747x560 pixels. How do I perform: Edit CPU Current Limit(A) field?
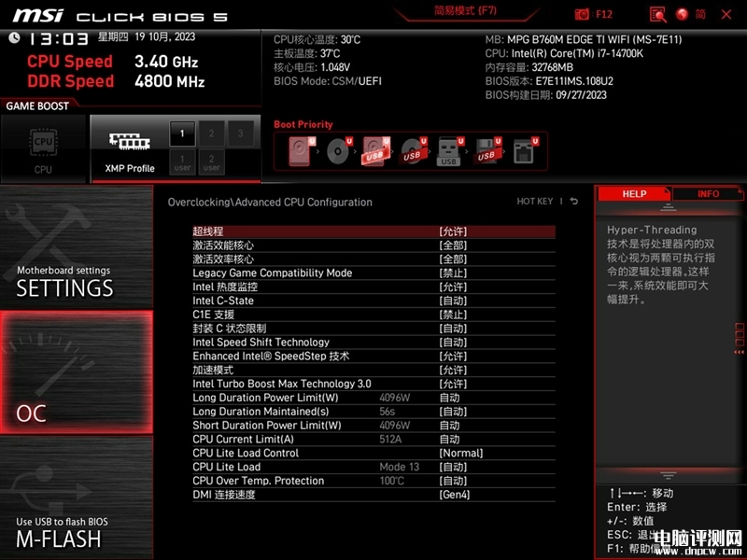[x=449, y=439]
